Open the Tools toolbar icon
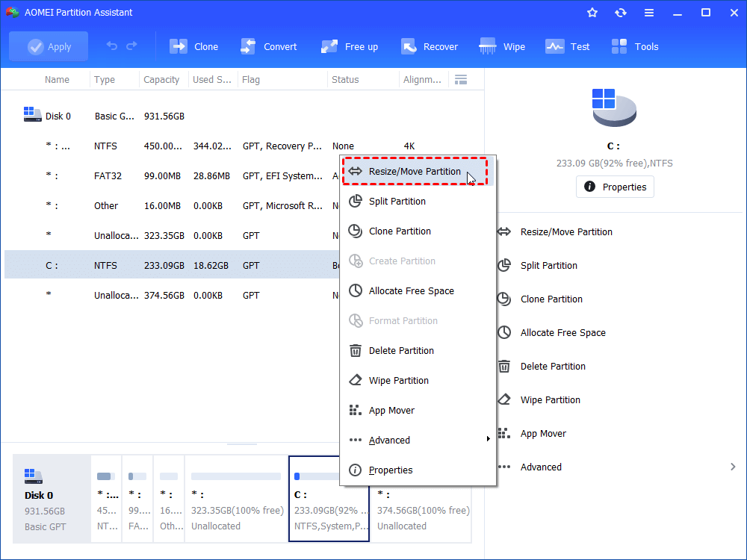747x560 pixels. 634,46
